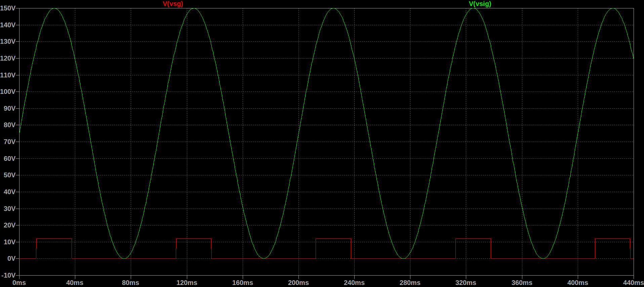This screenshot has height=287, width=644.
Task: Select the 130V y-axis tick label
Action: (x=8, y=41)
